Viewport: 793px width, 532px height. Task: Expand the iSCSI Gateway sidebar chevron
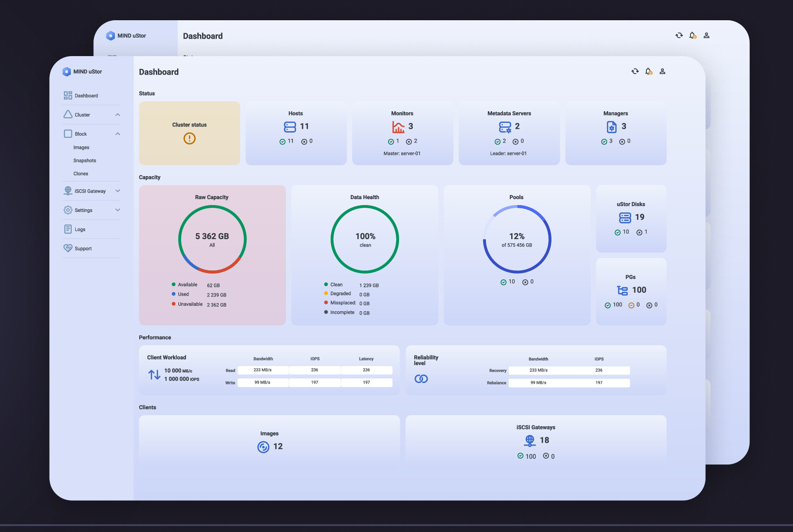[118, 191]
